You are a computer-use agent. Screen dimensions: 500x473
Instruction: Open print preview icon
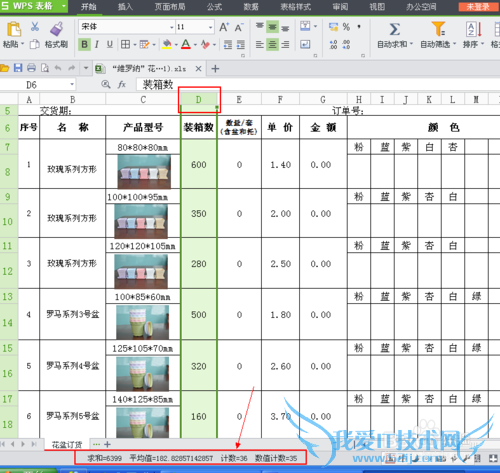click(x=45, y=68)
